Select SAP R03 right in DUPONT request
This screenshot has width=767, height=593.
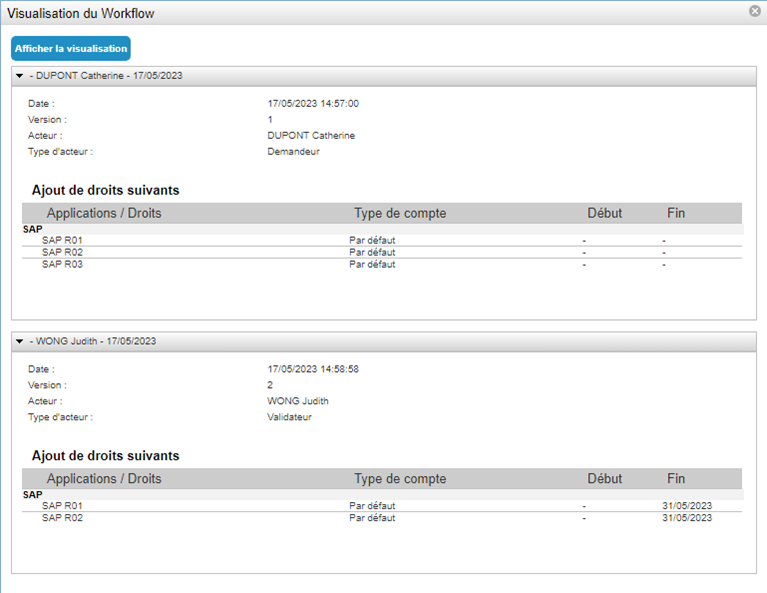[x=382, y=264]
